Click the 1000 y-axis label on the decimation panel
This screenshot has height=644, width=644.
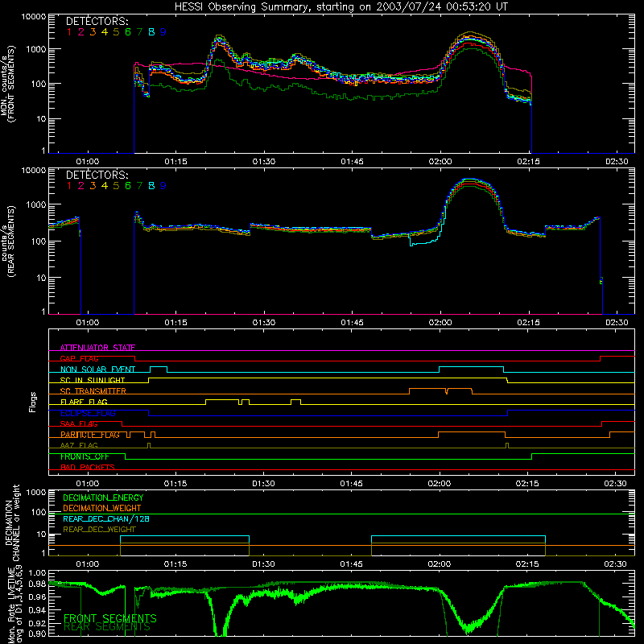(x=36, y=492)
